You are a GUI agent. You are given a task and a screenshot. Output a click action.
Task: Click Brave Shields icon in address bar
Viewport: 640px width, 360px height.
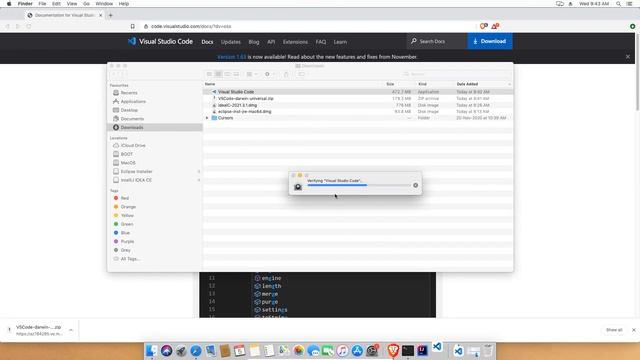click(x=484, y=26)
